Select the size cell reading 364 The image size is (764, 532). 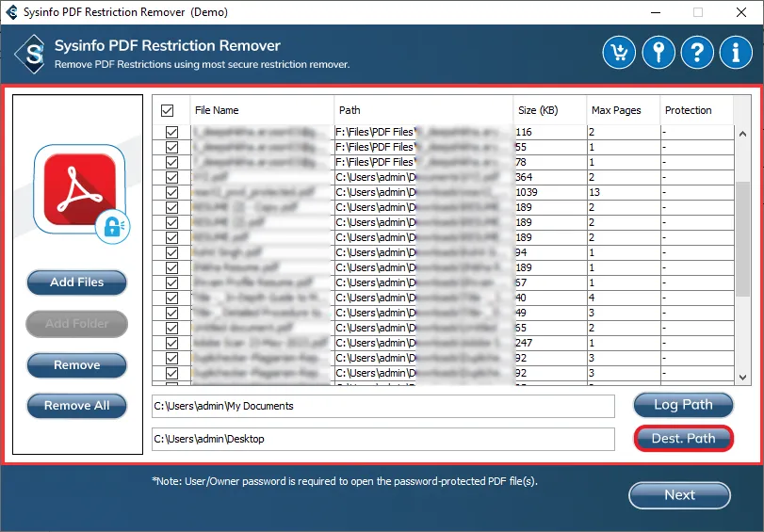(550, 177)
